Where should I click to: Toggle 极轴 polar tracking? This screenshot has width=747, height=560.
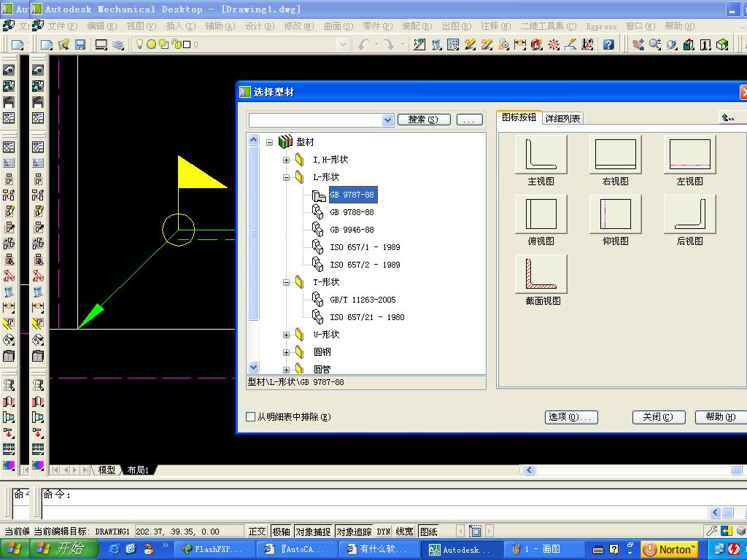[281, 532]
